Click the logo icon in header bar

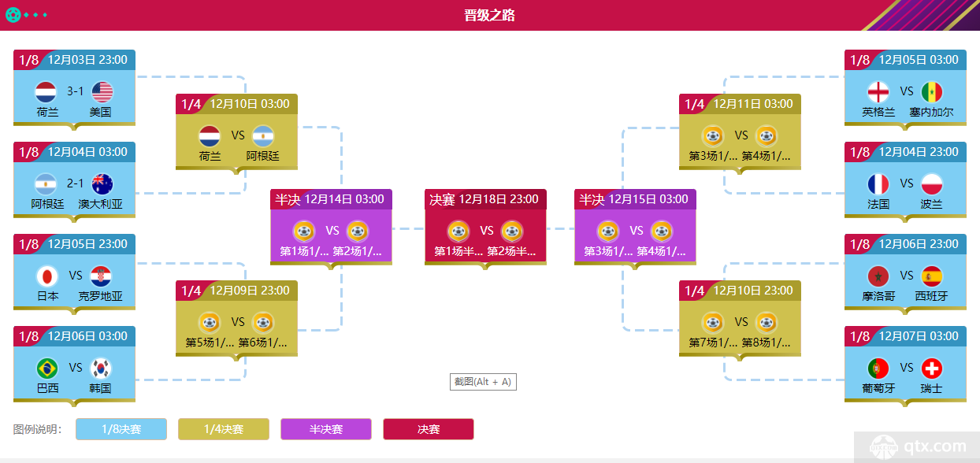(12, 14)
